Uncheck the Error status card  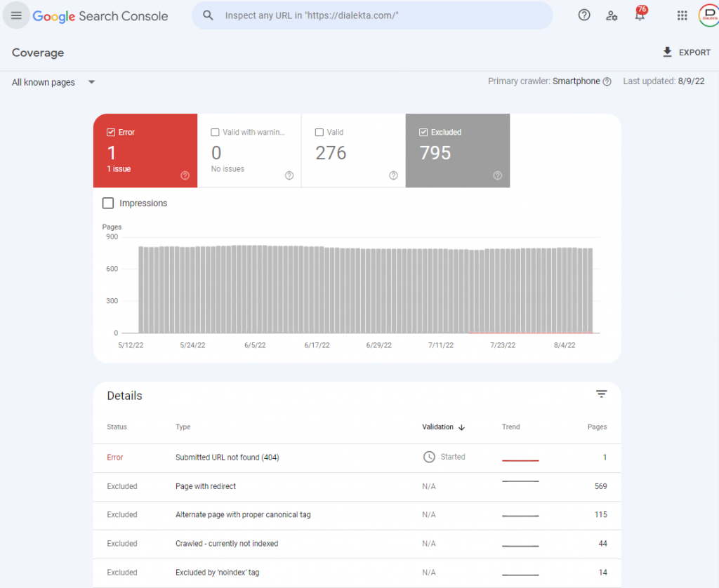pos(111,131)
